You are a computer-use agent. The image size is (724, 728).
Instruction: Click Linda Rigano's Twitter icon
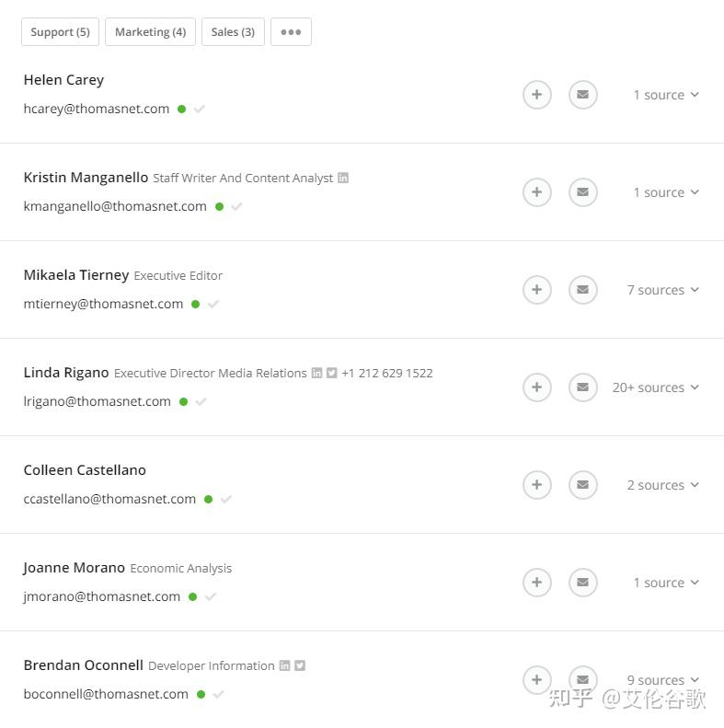click(x=332, y=373)
